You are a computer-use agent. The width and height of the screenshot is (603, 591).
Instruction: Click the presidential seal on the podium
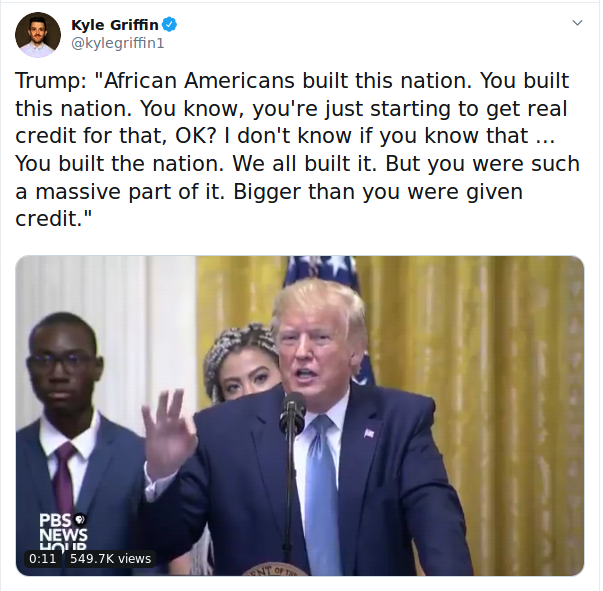point(275,569)
